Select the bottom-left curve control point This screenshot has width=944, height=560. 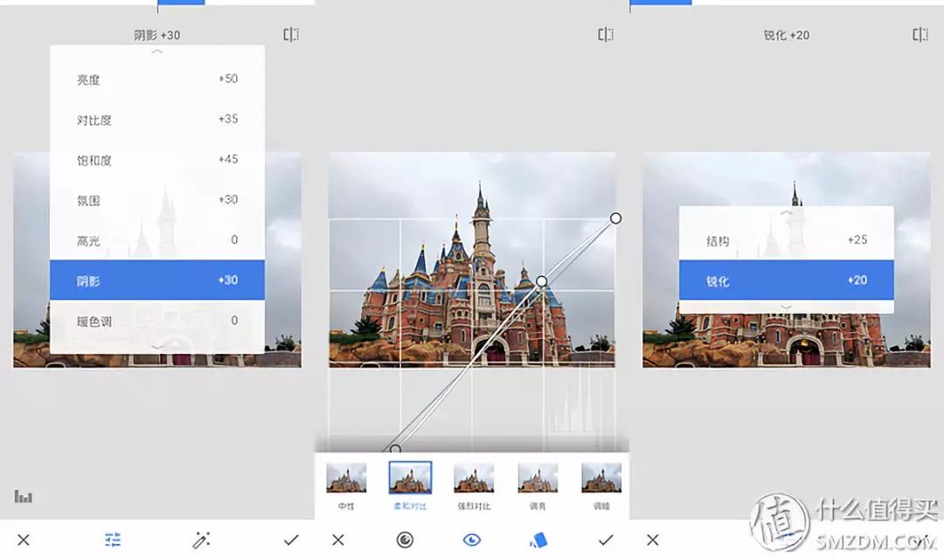(395, 449)
